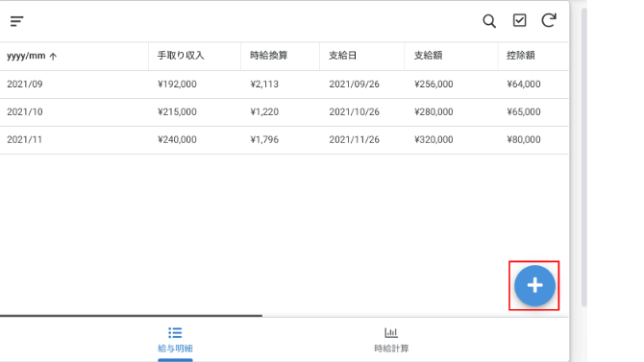
Task: Click the list icon above 給与明細
Action: tap(175, 332)
